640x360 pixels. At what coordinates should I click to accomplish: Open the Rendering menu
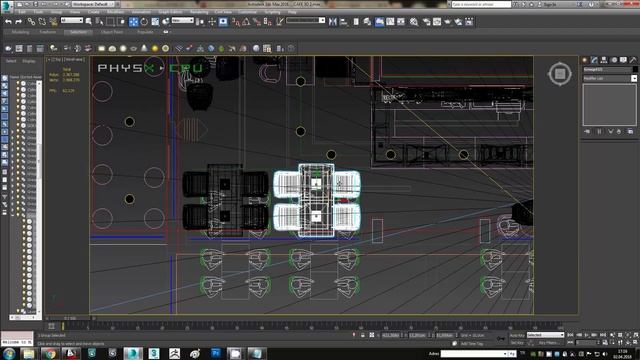point(199,12)
